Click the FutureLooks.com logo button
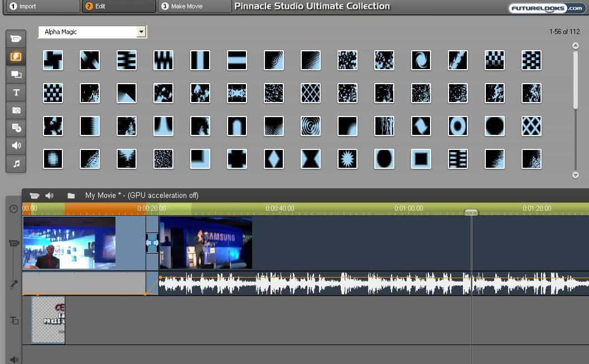The height and width of the screenshot is (364, 589). coord(546,8)
